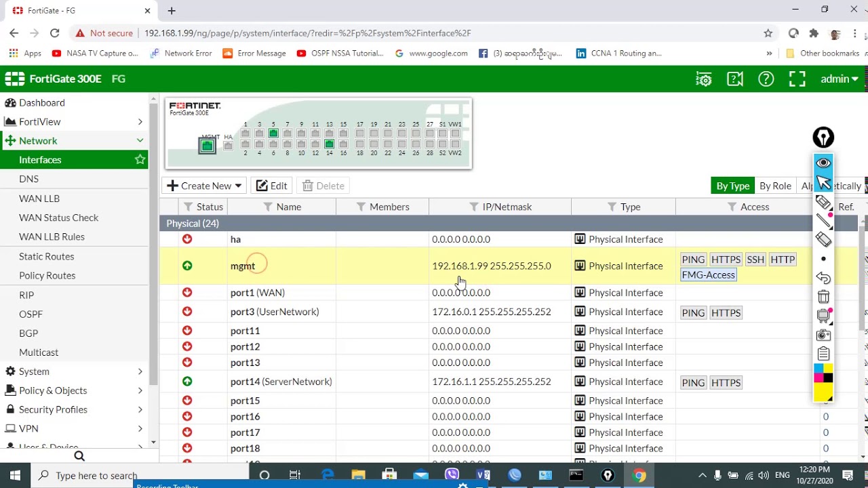Open the help question mark icon
Image resolution: width=868 pixels, height=488 pixels.
tap(766, 79)
